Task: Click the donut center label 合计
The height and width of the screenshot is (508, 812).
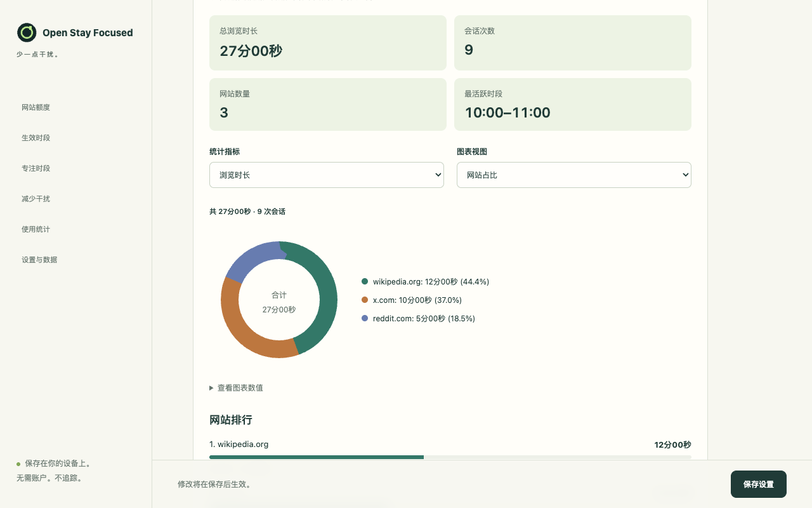Action: point(279,295)
